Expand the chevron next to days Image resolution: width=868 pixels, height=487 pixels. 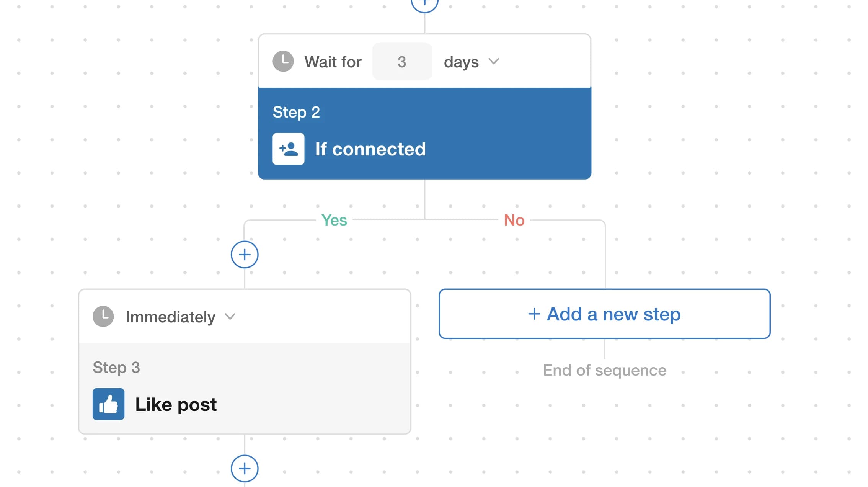(494, 61)
